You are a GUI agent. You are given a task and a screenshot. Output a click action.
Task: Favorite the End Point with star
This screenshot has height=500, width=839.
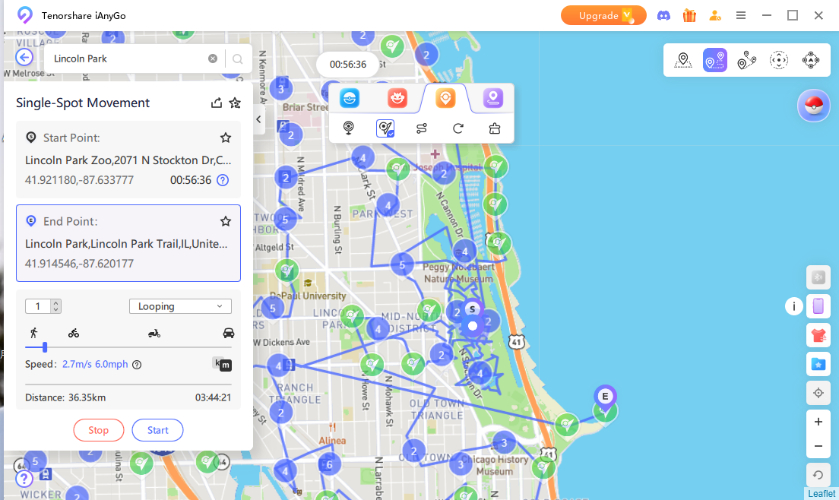coord(226,221)
